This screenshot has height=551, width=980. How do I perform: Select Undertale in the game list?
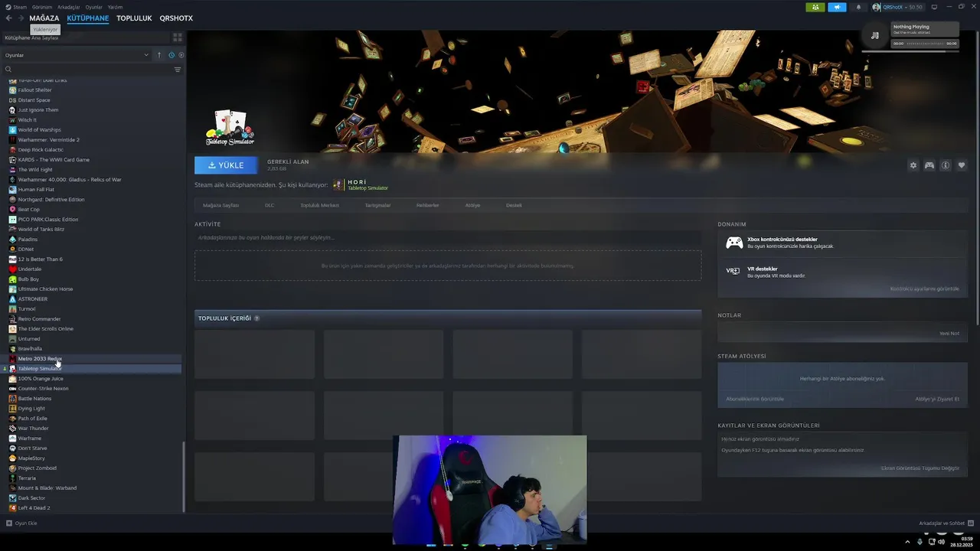click(30, 269)
